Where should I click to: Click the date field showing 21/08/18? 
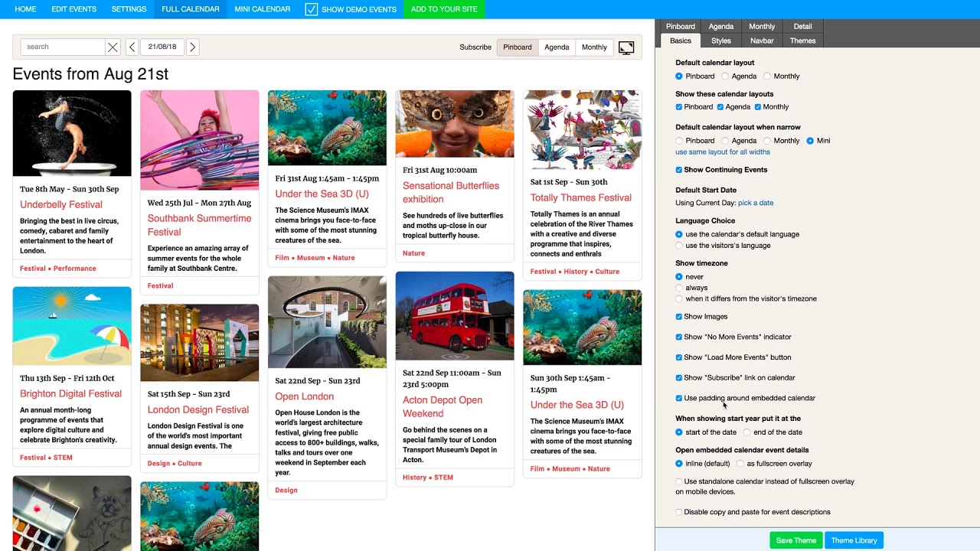click(162, 47)
